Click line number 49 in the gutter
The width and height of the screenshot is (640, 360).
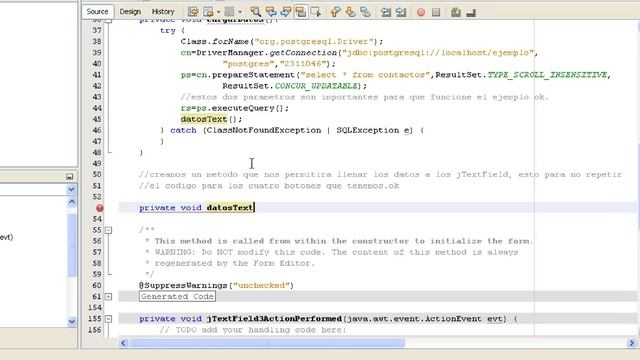97,164
